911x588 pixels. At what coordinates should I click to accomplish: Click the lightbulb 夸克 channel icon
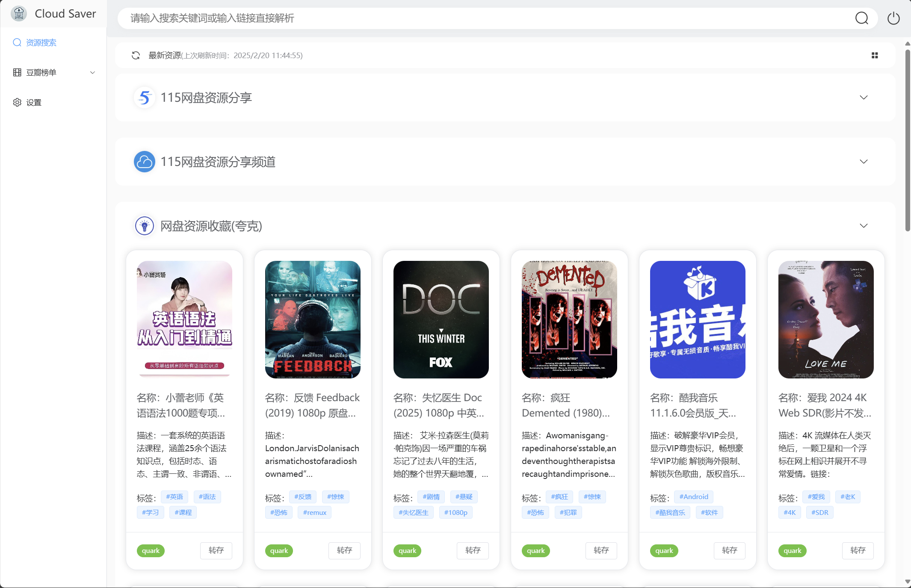[x=145, y=226]
